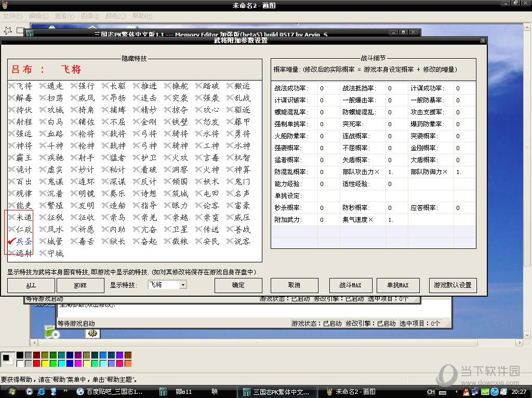Toggle the 飞将 skill checkbox
The height and width of the screenshot is (398, 532).
click(12, 86)
